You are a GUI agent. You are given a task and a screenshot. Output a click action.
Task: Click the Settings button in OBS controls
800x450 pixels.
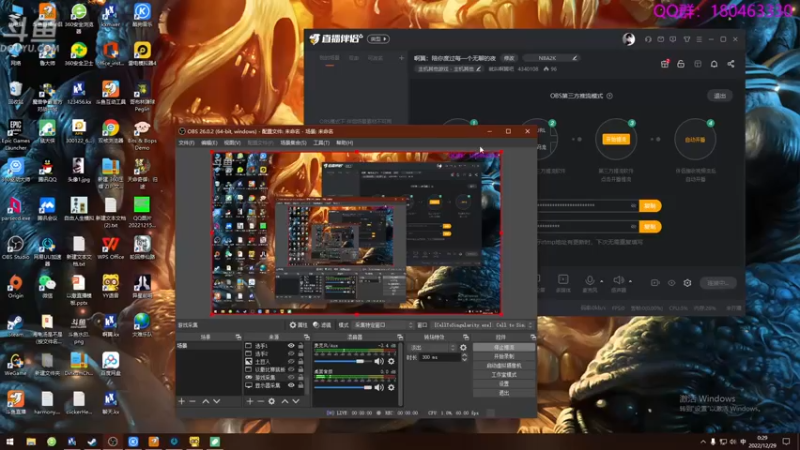click(x=504, y=384)
